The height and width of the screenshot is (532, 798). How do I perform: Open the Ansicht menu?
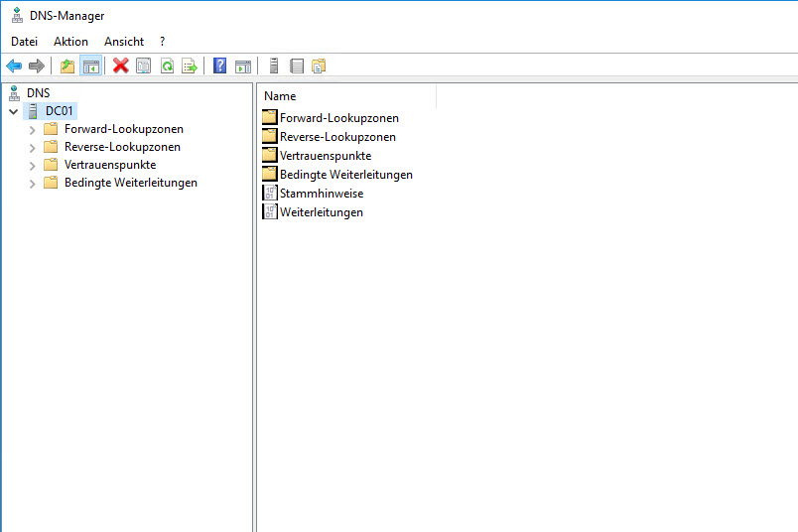point(124,42)
